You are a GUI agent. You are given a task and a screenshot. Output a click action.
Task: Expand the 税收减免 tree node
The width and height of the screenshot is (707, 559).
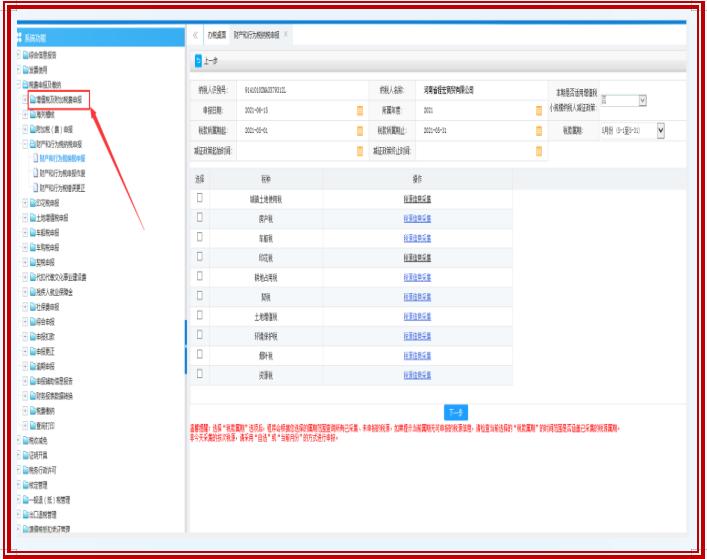coord(18,440)
